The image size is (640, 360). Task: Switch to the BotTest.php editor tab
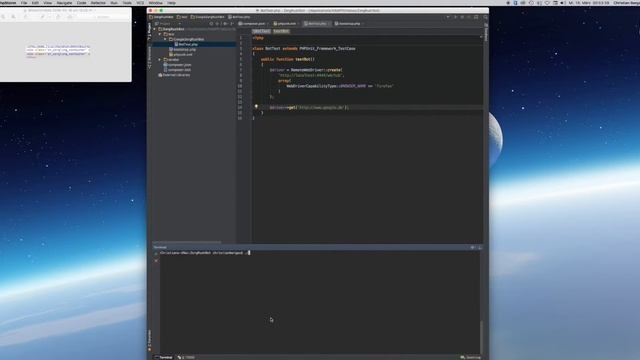click(317, 24)
